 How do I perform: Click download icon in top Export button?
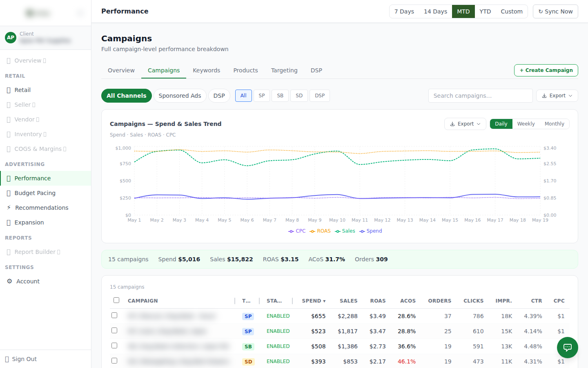(544, 96)
